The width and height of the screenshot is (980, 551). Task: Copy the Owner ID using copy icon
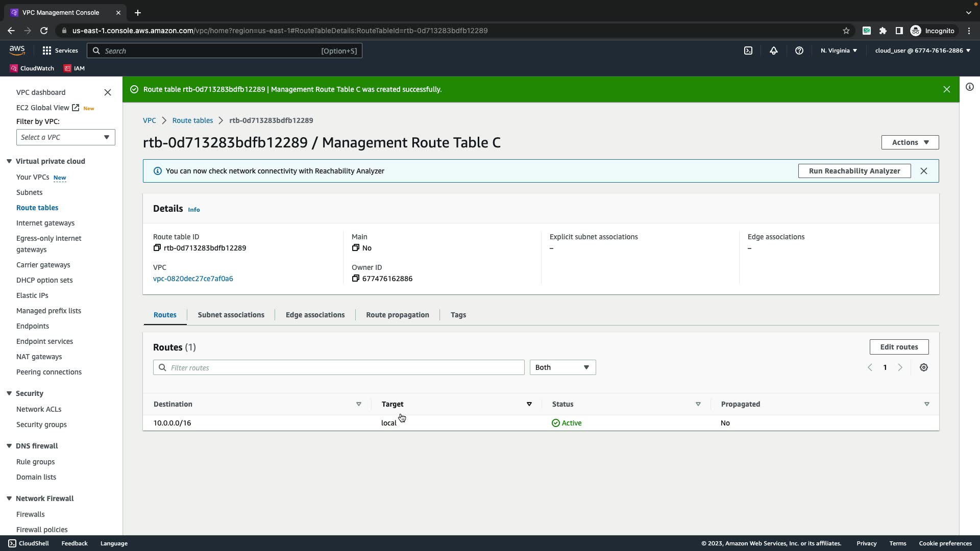pyautogui.click(x=356, y=279)
